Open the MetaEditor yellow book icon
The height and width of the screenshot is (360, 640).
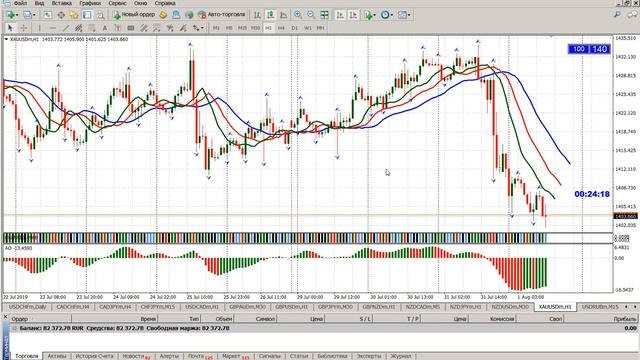click(x=163, y=15)
